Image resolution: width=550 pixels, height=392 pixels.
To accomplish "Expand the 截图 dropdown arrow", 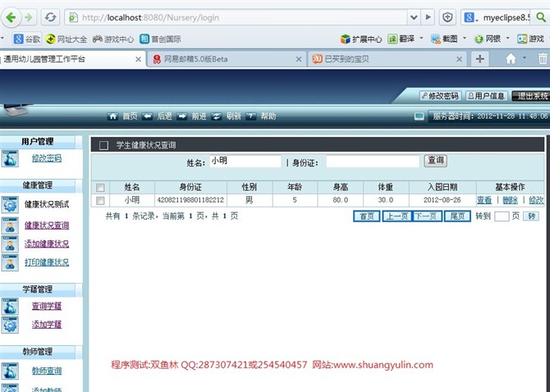I will coord(465,38).
